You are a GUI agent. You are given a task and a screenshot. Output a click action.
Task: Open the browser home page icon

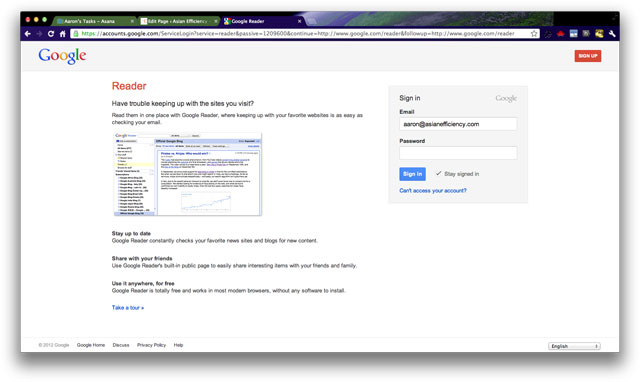62,34
